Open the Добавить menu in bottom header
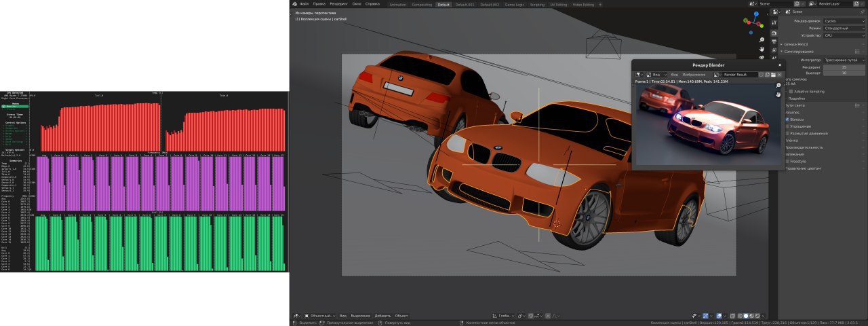Image resolution: width=868 pixels, height=326 pixels. pos(382,316)
